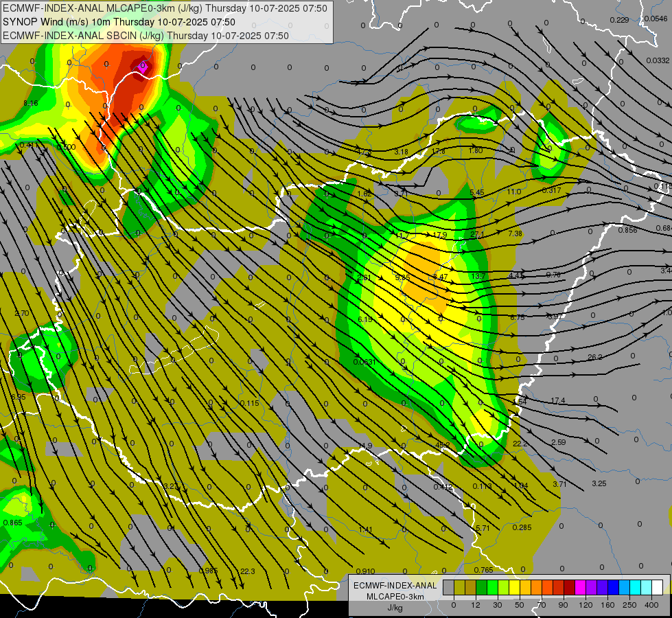Viewport: 672px width, 618px height.
Task: Click the SBCIN header line at top
Action: click(146, 36)
